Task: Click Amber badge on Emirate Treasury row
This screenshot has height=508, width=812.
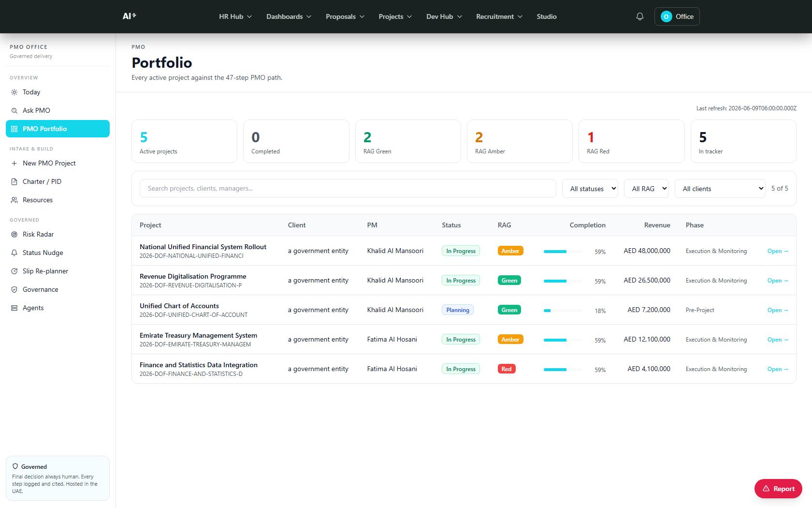Action: [x=510, y=339]
